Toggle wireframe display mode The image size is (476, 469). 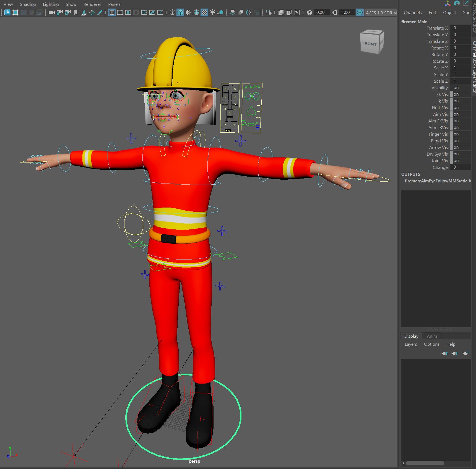172,12
